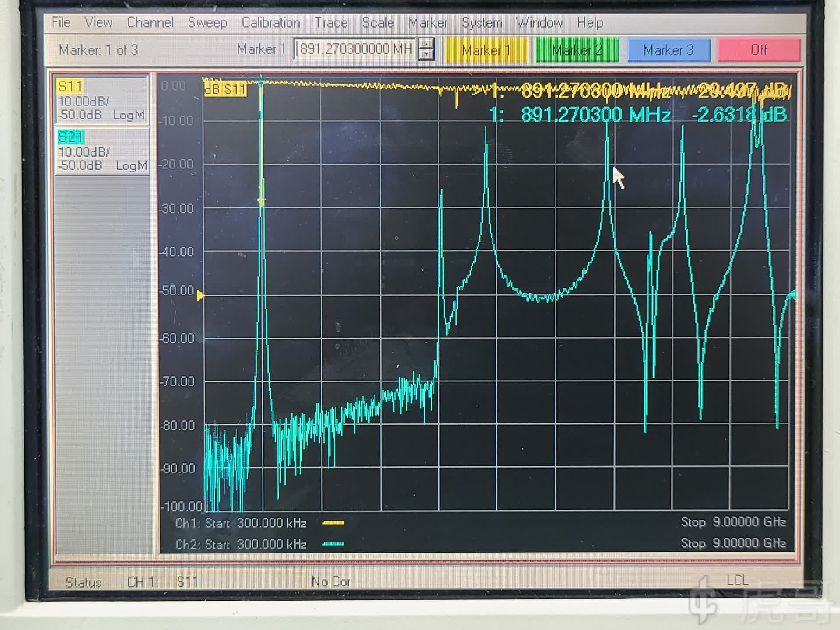Click the yellow marker 1 triangle on S11 trace

[262, 201]
